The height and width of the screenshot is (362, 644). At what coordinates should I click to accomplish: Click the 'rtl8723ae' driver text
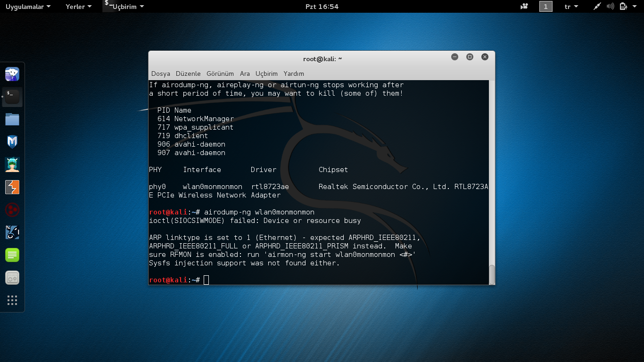[x=270, y=187]
